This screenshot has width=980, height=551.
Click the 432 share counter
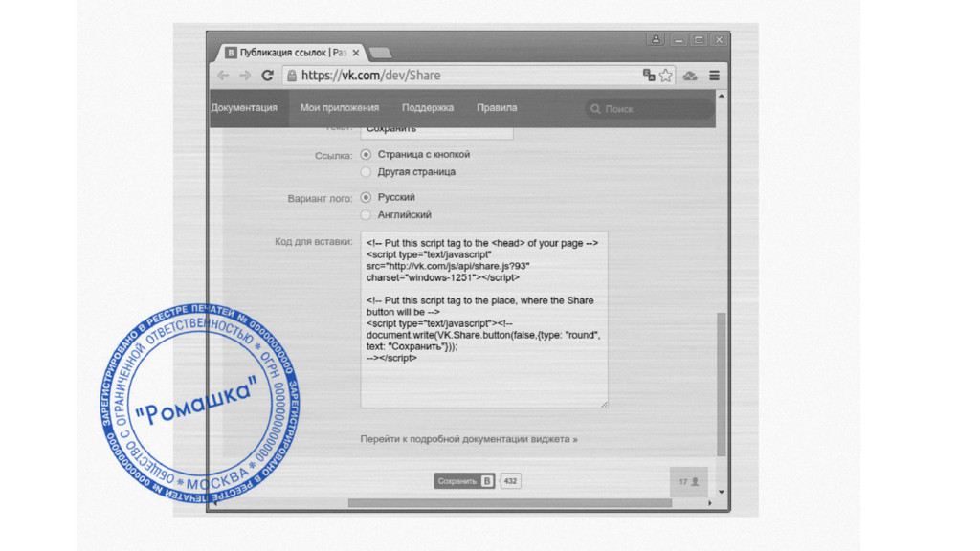coord(511,481)
